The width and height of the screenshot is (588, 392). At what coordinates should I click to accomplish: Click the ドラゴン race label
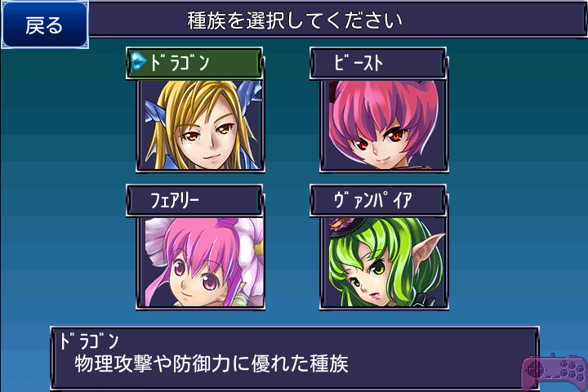coord(194,63)
